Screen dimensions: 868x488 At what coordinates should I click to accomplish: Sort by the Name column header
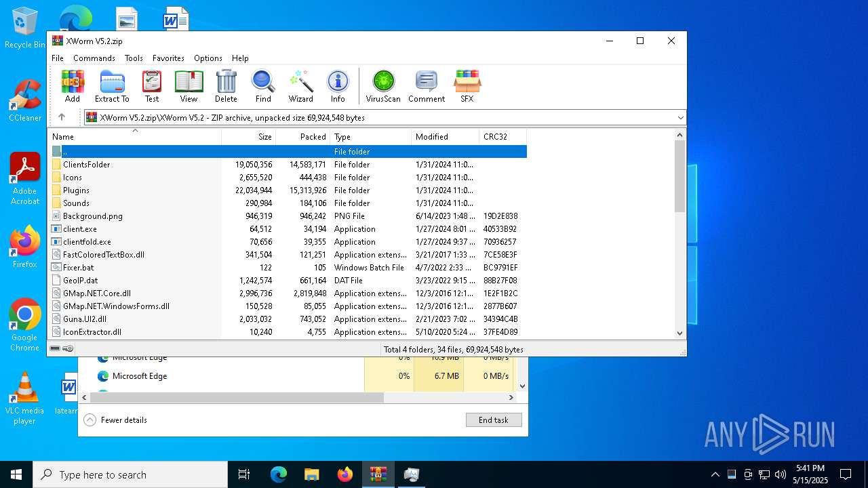tap(134, 137)
